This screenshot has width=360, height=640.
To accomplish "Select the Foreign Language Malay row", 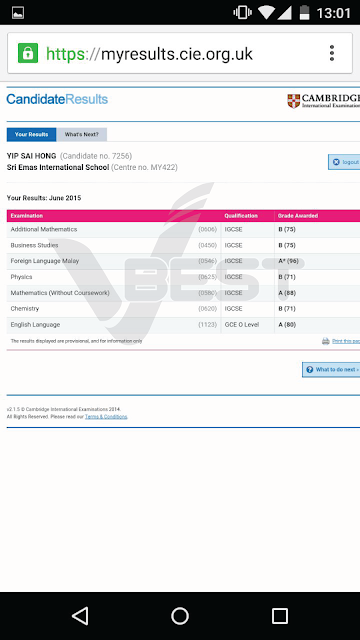I will 183,261.
